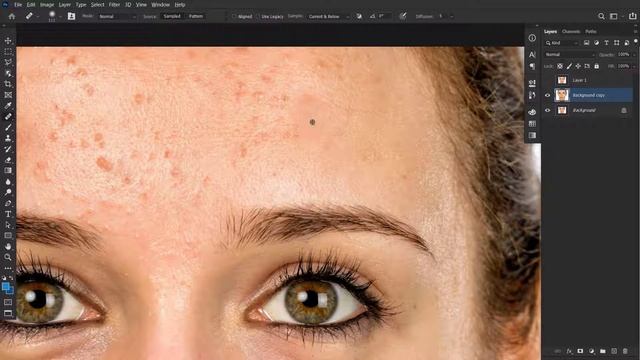Select the History Brush tool

[x=8, y=149]
